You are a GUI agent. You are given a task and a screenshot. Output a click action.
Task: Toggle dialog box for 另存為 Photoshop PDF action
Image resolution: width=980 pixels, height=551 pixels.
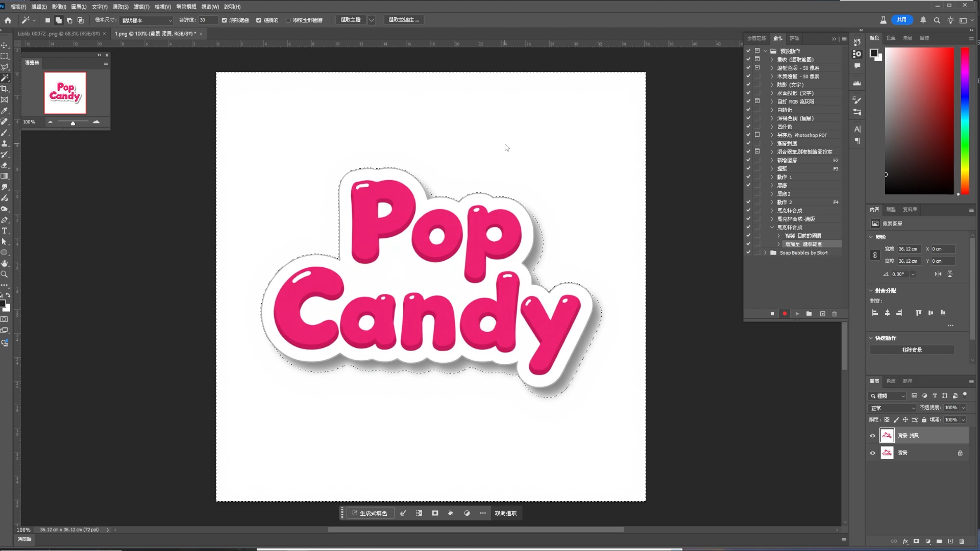[757, 135]
